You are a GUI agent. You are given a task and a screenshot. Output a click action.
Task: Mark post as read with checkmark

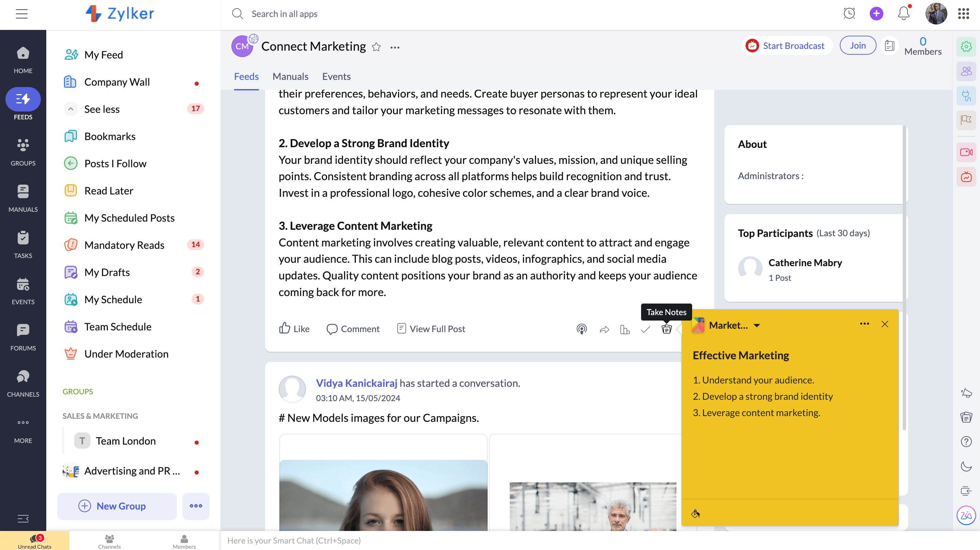tap(645, 329)
